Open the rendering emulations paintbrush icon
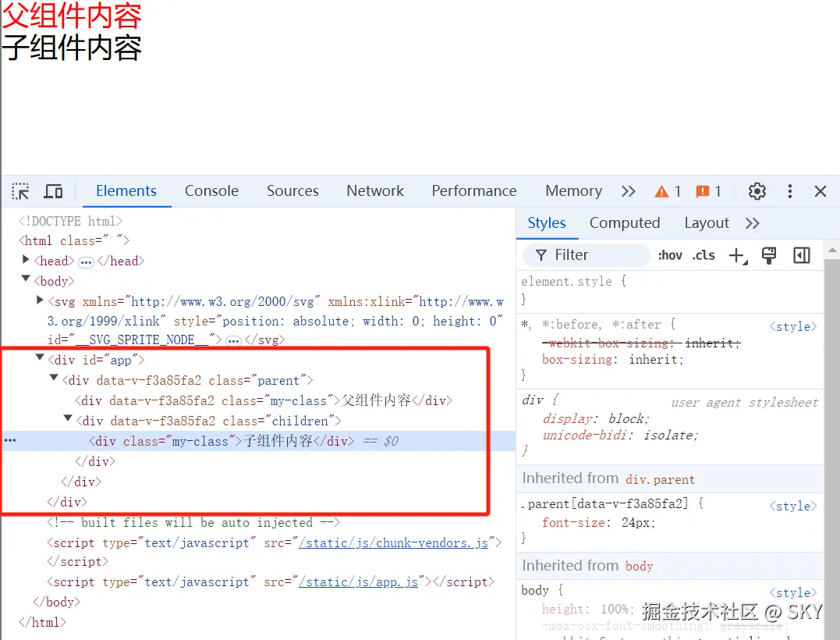The height and width of the screenshot is (640, 840). click(769, 256)
